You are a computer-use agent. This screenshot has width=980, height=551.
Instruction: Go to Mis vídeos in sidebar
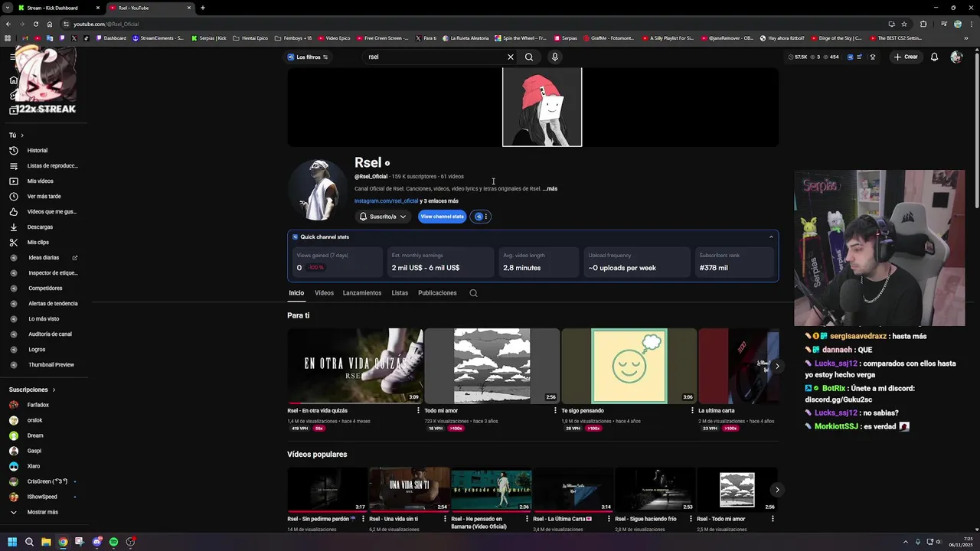(x=40, y=181)
